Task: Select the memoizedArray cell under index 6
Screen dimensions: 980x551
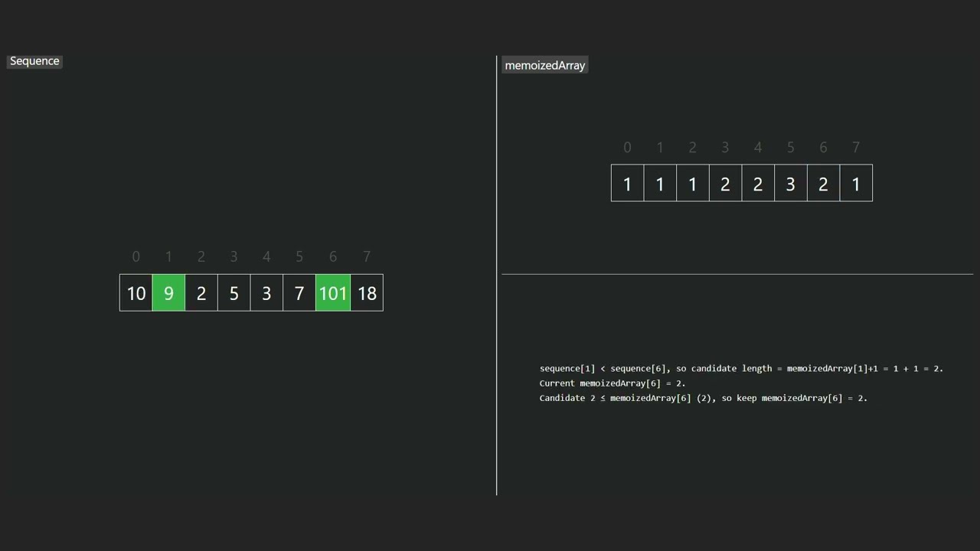Action: click(x=823, y=184)
